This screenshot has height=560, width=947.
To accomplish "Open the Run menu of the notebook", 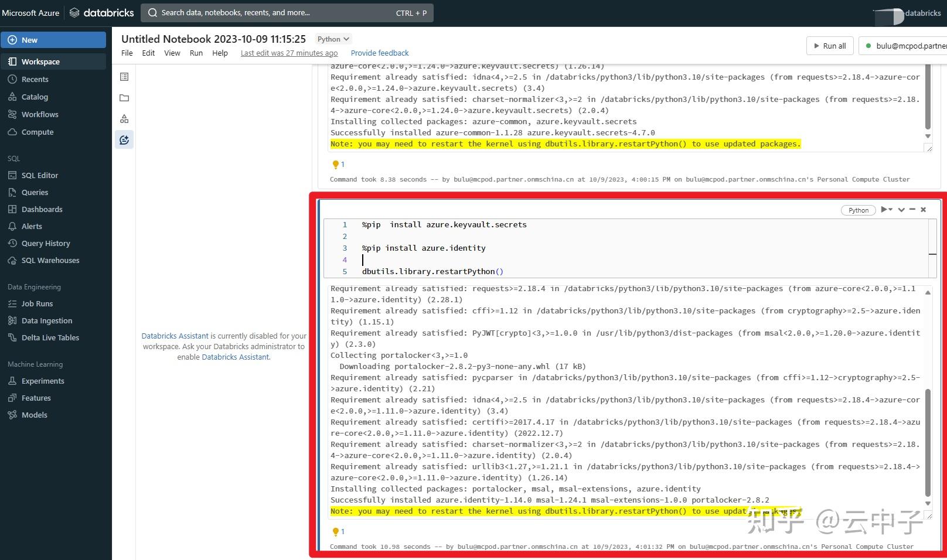I will tap(196, 53).
